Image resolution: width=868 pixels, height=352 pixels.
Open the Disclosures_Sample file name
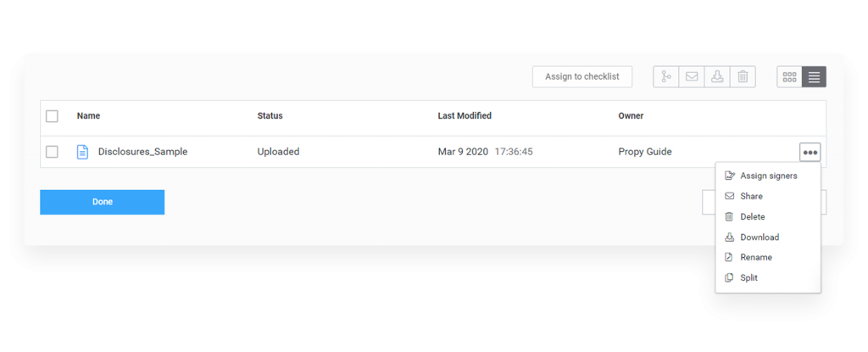142,152
